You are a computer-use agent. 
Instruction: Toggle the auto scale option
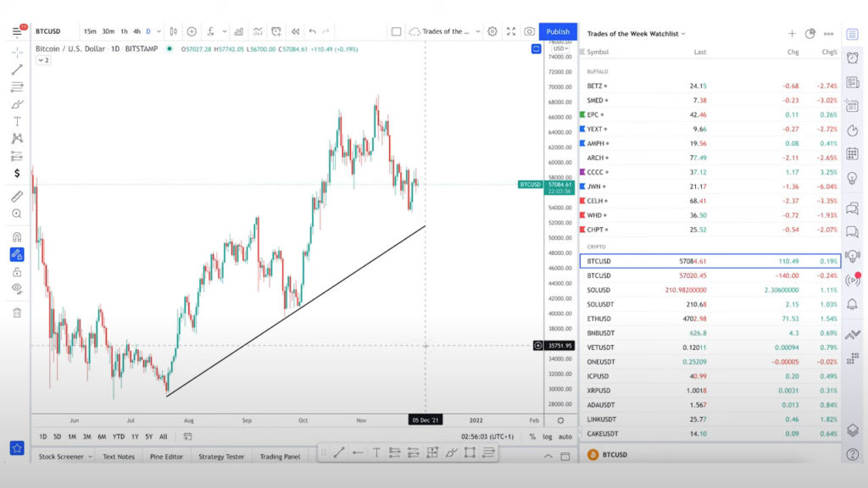pos(565,436)
